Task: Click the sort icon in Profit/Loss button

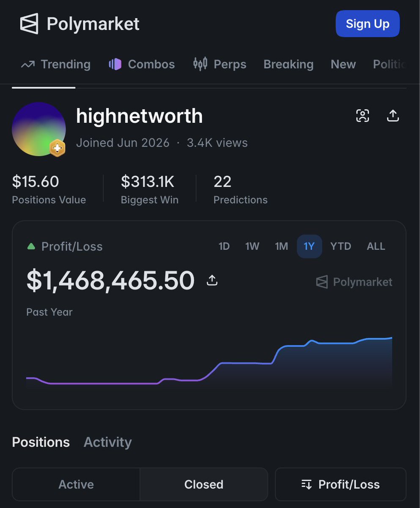Action: click(x=307, y=485)
